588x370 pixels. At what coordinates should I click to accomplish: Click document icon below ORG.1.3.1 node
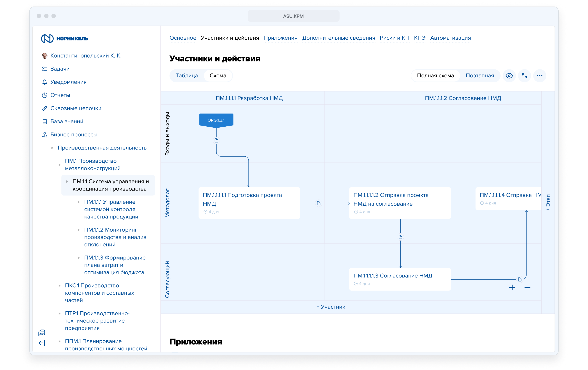coord(216,140)
